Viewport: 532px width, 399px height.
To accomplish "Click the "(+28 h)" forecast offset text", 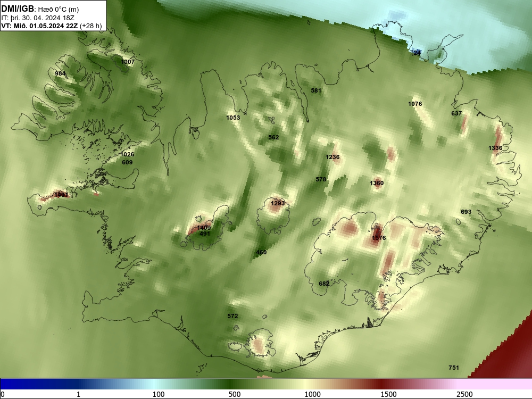I will pyautogui.click(x=90, y=26).
